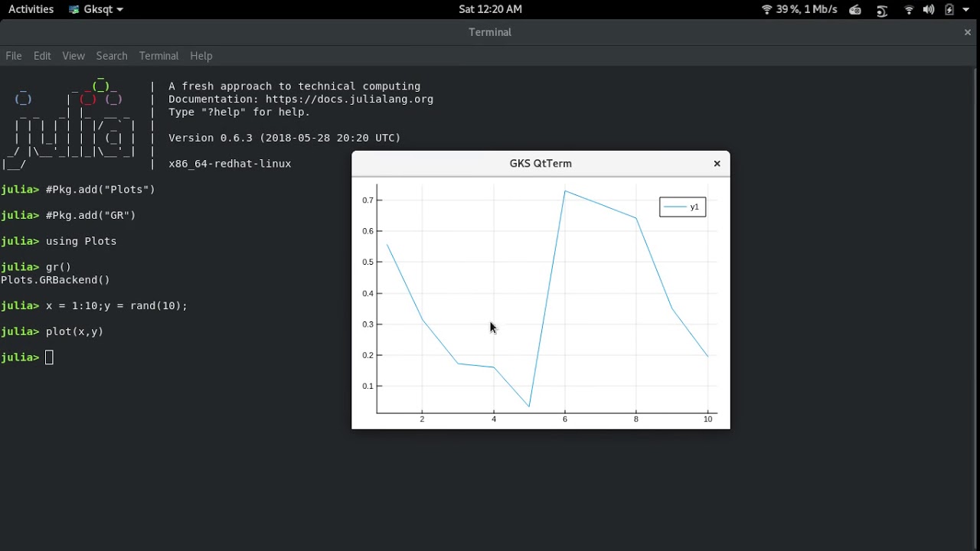Viewport: 980px width, 551px height.
Task: Click the 'x = 1:10;y = rand(10);' line
Action: tap(116, 305)
